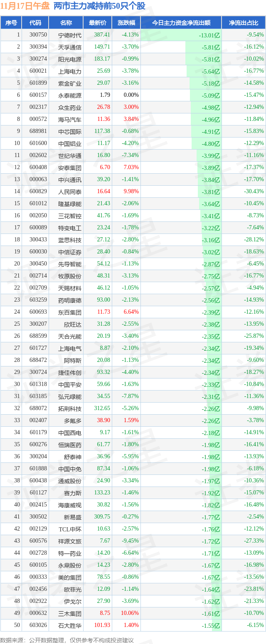Click the 数据来源 disclaimer footer text
This screenshot has width=266, height=644.
66,640
